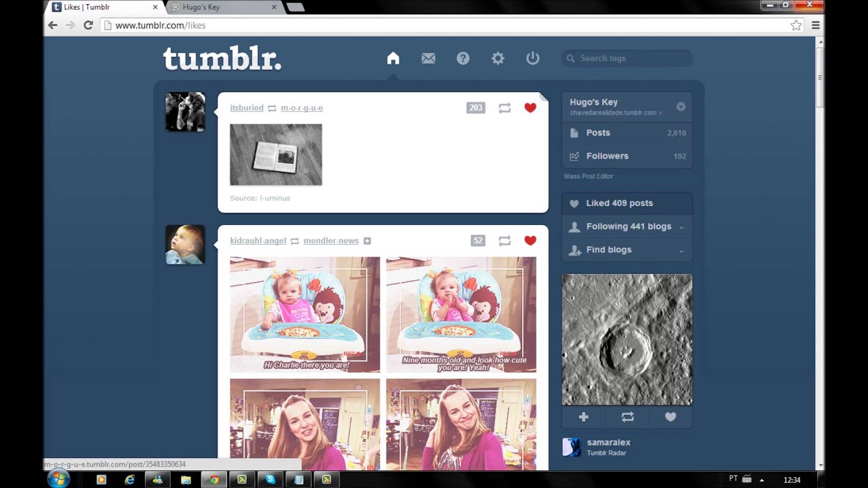Open the help question mark icon

coord(463,58)
